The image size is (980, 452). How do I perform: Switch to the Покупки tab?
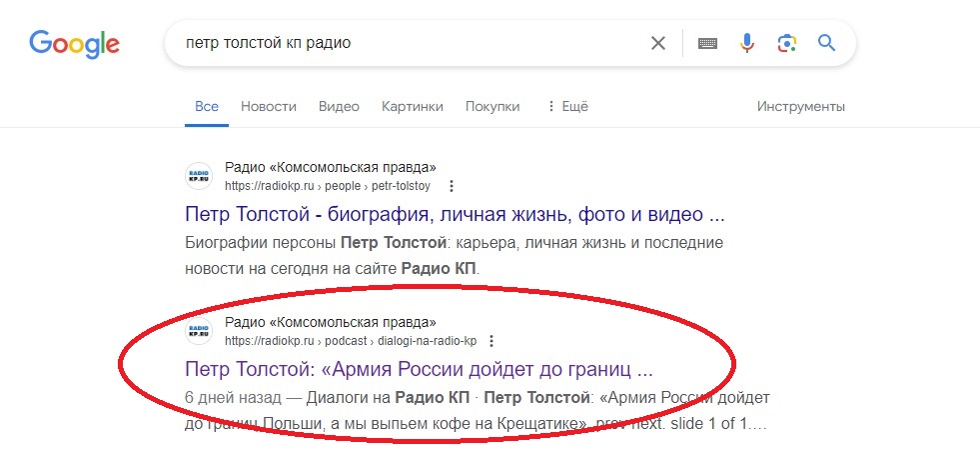point(492,107)
